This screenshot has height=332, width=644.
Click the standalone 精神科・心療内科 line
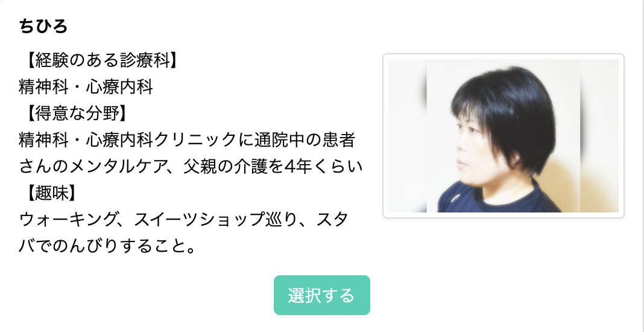[x=86, y=87]
